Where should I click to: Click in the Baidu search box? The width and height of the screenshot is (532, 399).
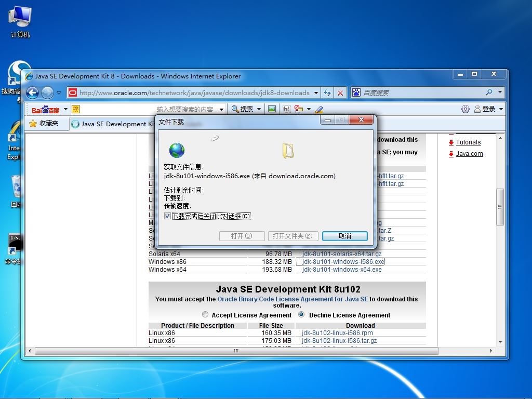[x=422, y=92]
